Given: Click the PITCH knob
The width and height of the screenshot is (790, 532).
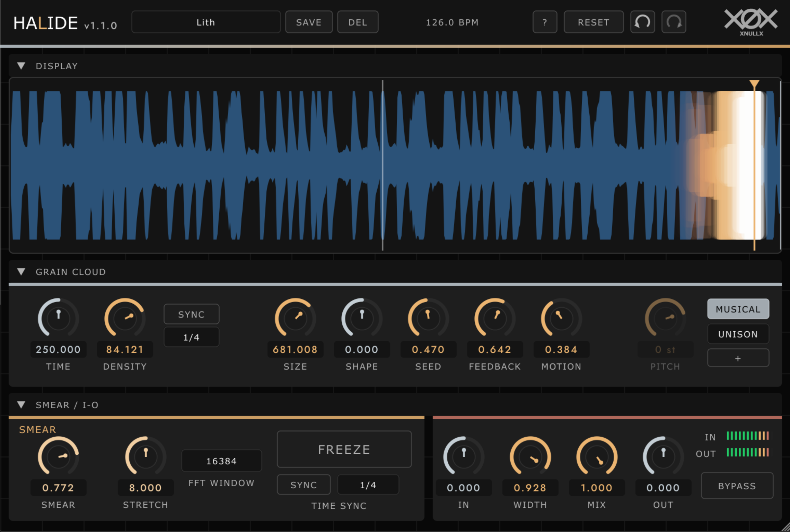Looking at the screenshot, I should click(665, 317).
